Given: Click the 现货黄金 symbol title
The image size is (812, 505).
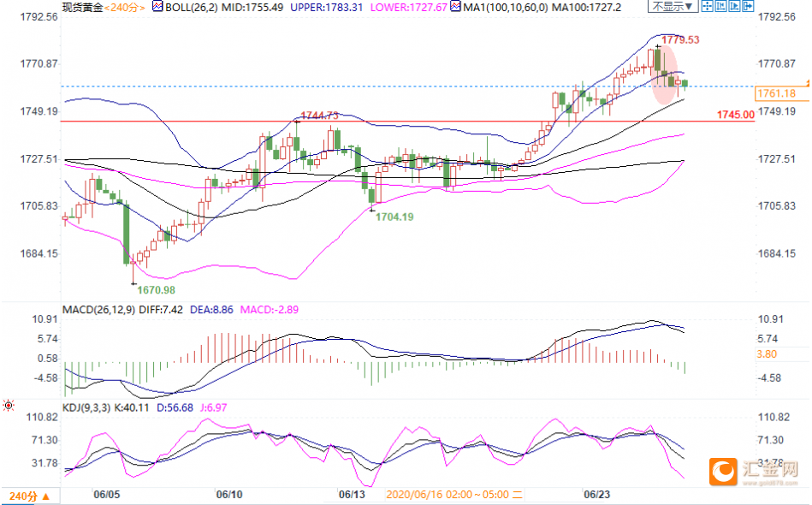Looking at the screenshot, I should pyautogui.click(x=82, y=7).
